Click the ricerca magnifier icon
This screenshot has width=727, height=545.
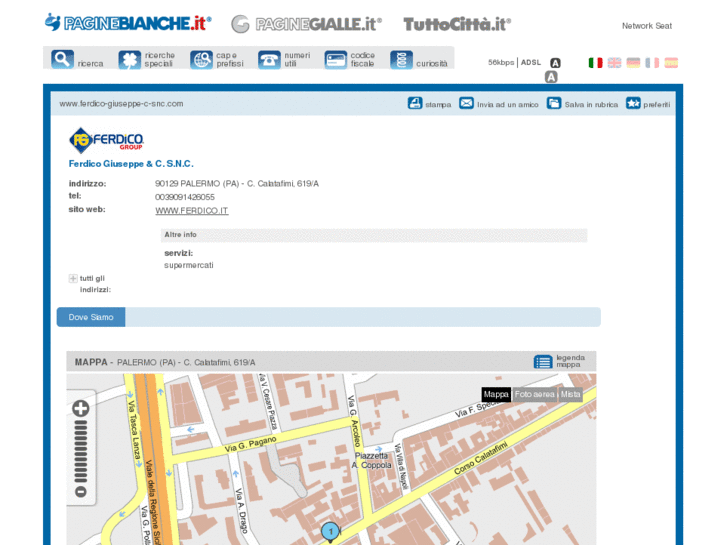pyautogui.click(x=63, y=59)
